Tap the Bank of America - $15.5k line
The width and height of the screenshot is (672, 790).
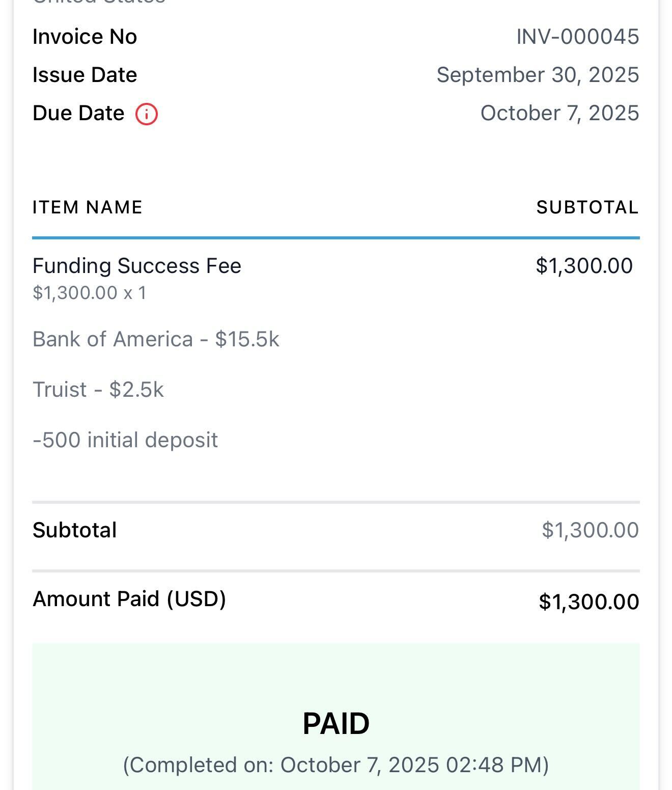(156, 339)
